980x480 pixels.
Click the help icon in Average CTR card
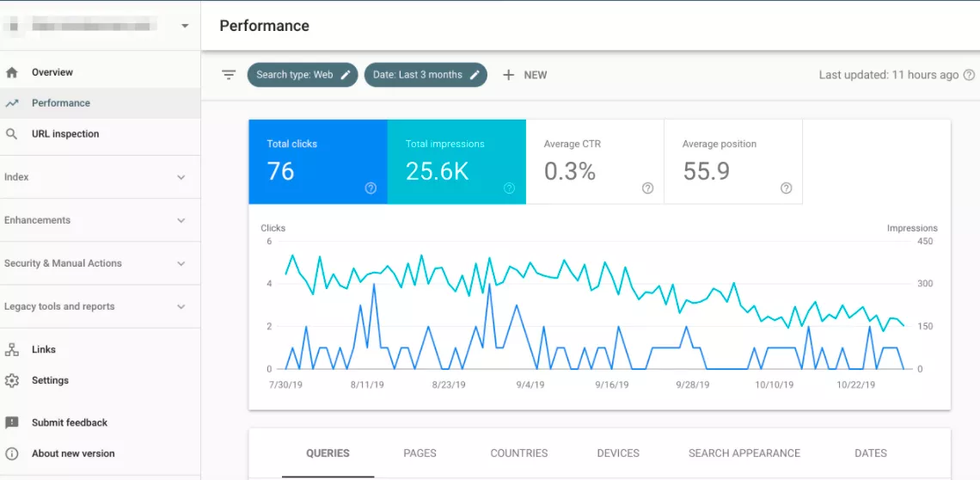coord(648,188)
